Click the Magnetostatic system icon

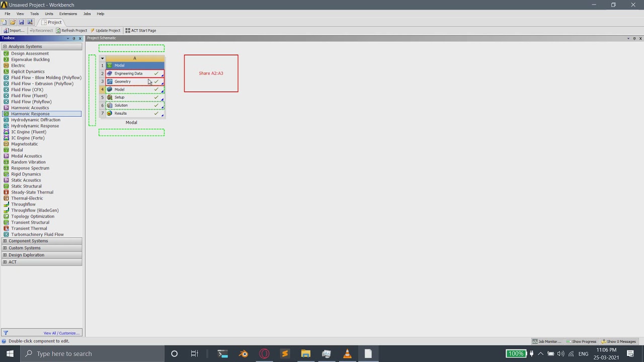coord(6,144)
